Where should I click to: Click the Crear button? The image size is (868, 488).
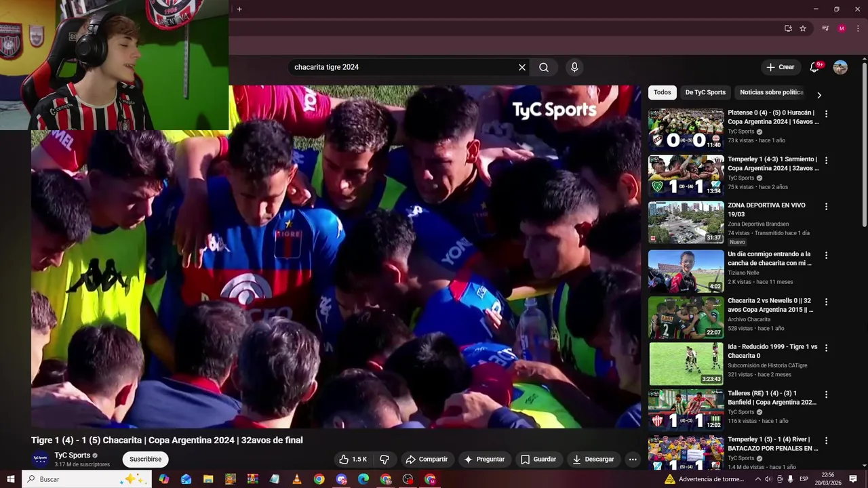click(781, 67)
